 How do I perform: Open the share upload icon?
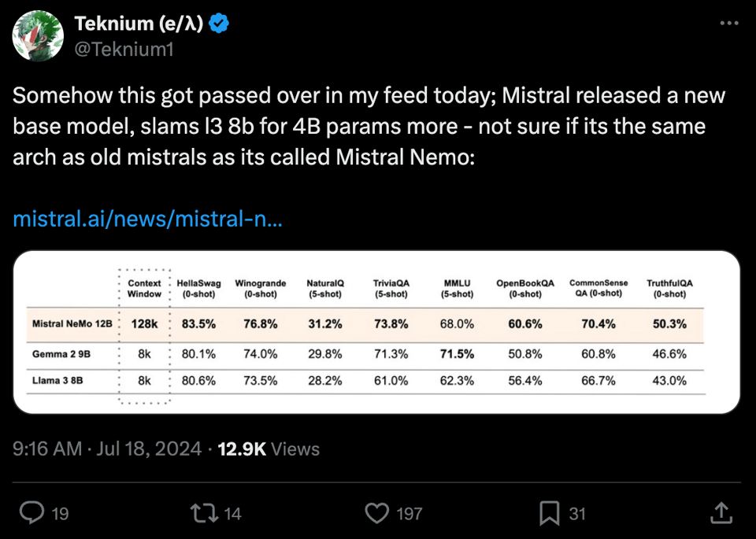[721, 514]
